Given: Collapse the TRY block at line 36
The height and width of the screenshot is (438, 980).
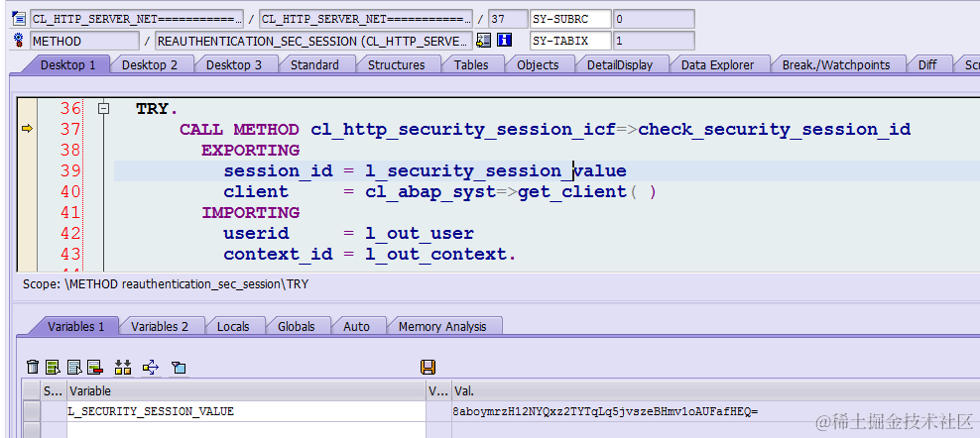Looking at the screenshot, I should pyautogui.click(x=104, y=108).
